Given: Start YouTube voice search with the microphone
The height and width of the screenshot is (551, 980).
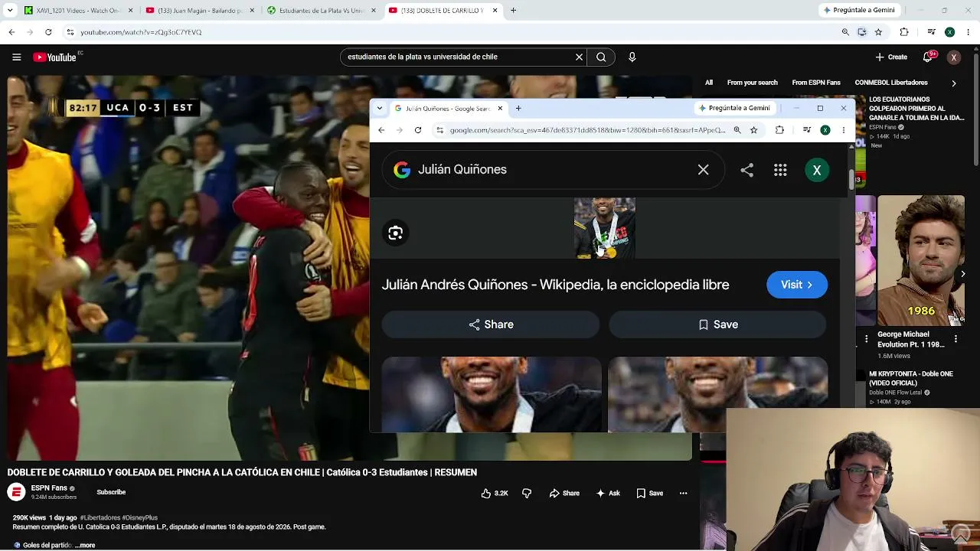Looking at the screenshot, I should point(632,57).
